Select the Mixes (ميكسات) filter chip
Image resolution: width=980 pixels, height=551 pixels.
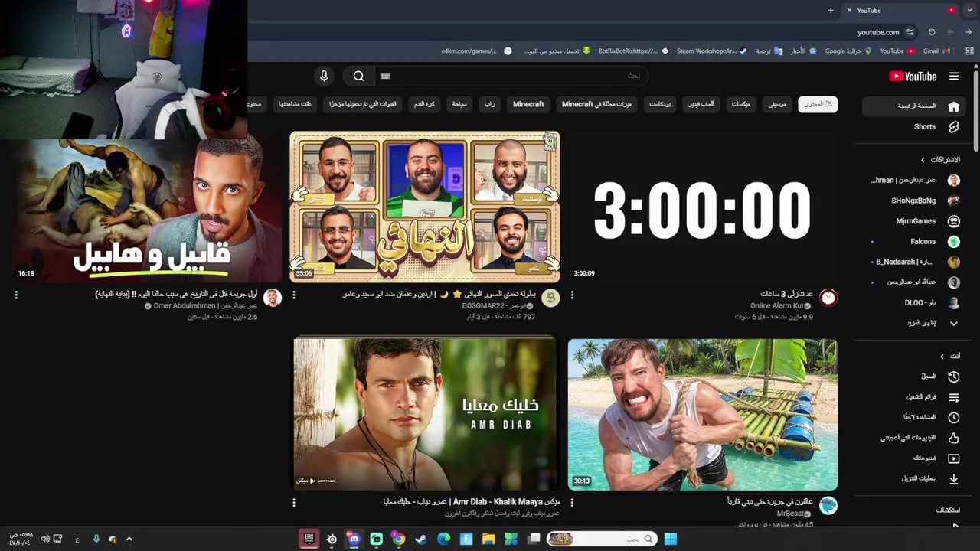click(741, 104)
